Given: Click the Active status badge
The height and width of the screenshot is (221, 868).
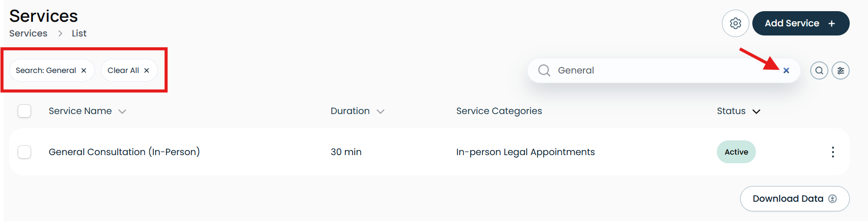Looking at the screenshot, I should point(736,152).
